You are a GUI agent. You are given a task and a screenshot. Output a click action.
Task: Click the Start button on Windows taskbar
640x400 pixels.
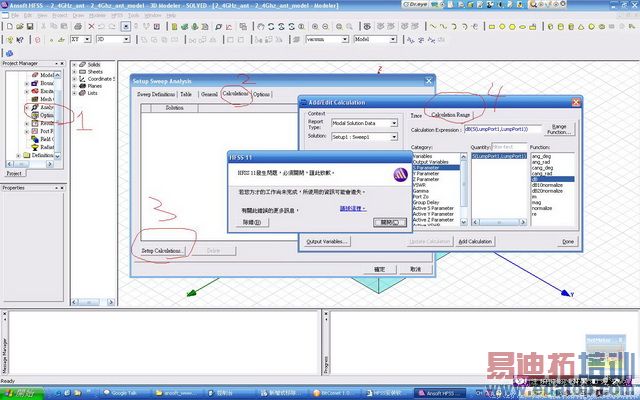[21, 393]
